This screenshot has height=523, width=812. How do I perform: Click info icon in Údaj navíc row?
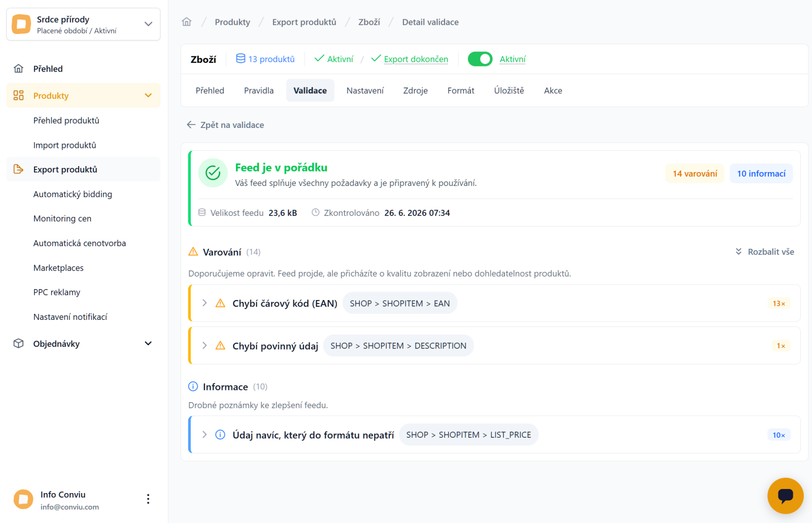tap(220, 435)
